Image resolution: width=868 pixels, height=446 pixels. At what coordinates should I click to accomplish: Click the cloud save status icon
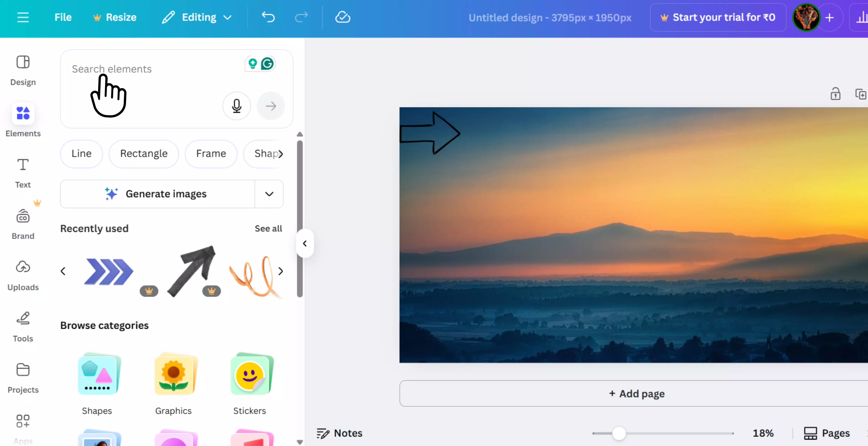point(342,17)
